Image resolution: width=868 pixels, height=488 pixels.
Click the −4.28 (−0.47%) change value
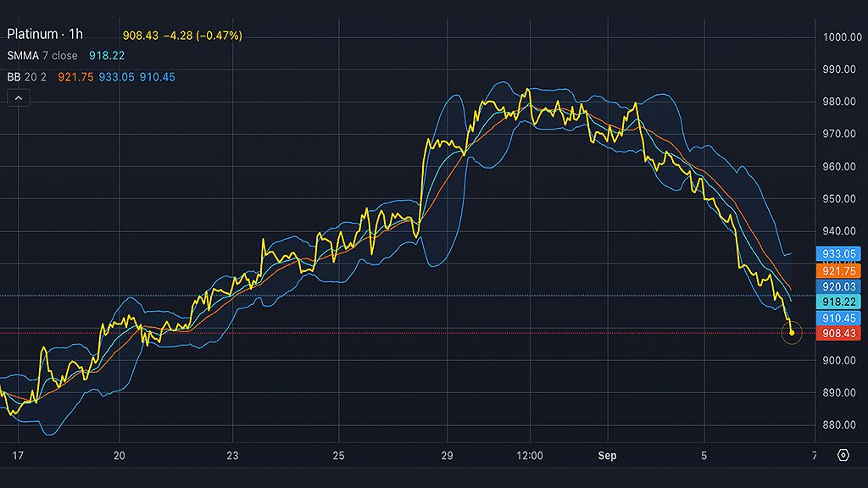point(203,36)
